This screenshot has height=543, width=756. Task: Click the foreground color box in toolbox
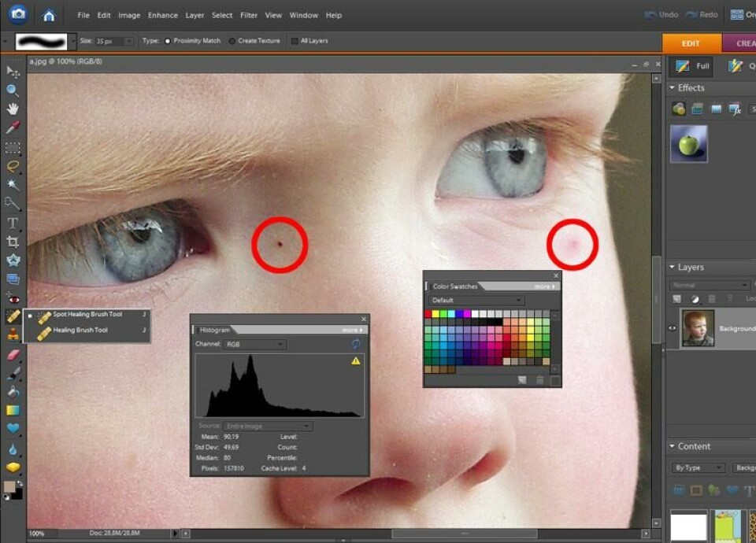click(9, 486)
